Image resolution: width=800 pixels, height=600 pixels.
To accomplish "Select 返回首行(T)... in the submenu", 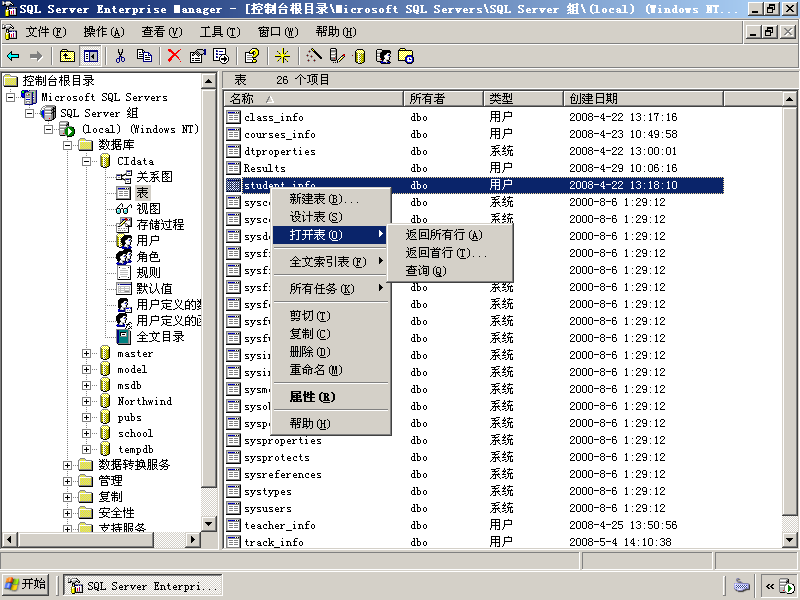I will click(450, 253).
